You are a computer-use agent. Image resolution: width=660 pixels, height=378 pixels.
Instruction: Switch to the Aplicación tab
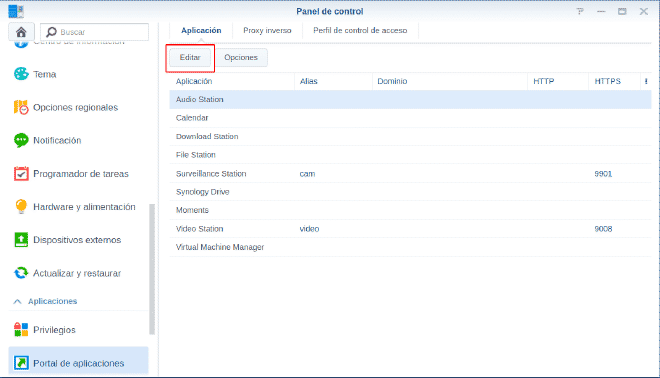[201, 30]
